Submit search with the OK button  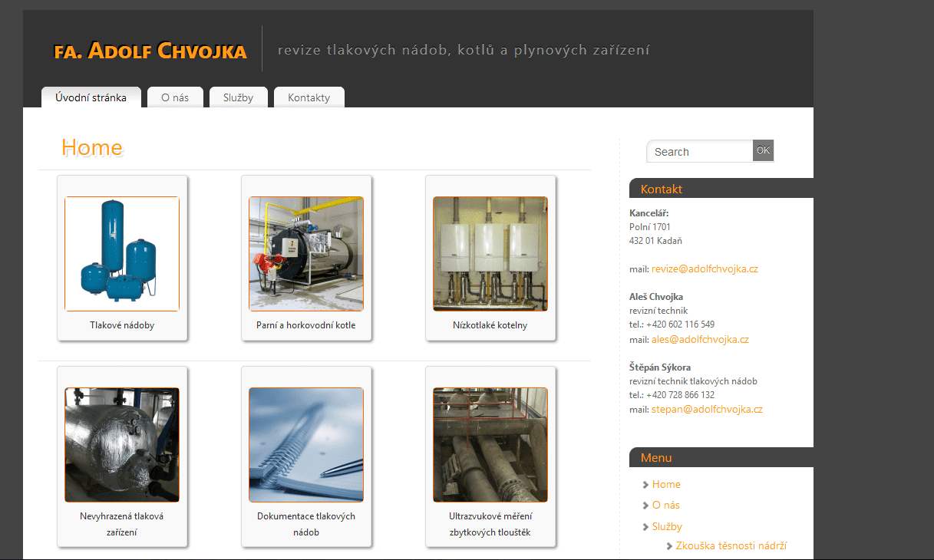click(763, 150)
